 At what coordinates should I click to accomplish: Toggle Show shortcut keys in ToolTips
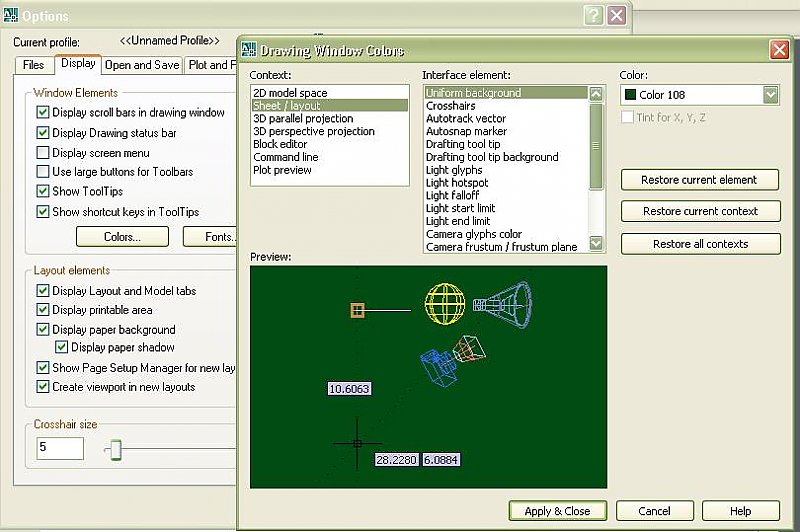(x=43, y=211)
